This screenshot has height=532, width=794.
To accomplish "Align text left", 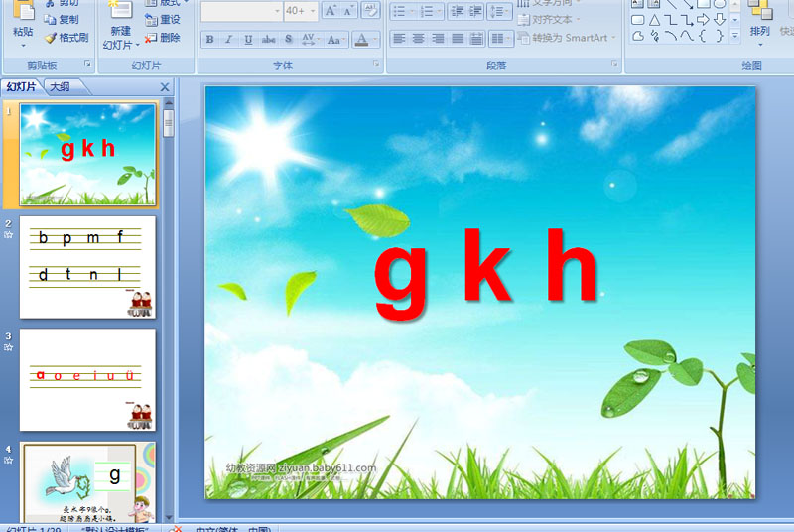I will (400, 38).
